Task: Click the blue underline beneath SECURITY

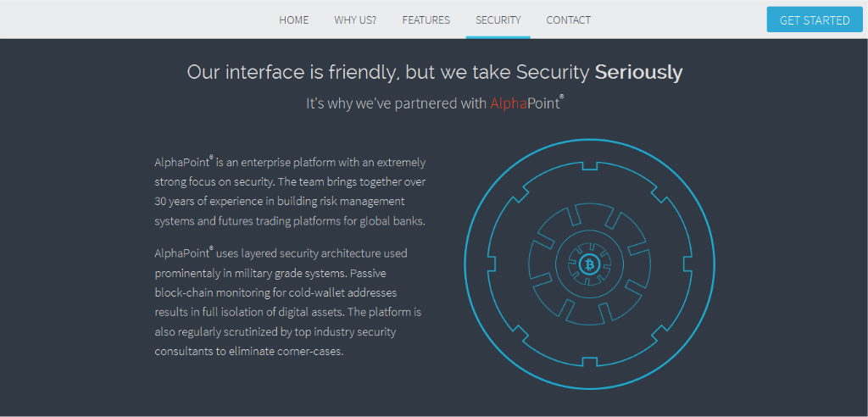Action: click(x=498, y=37)
